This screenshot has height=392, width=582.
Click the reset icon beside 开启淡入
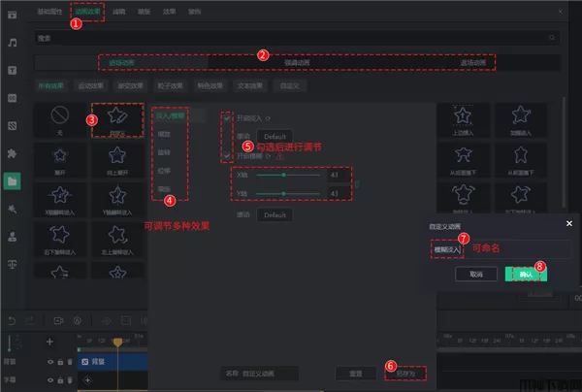click(x=268, y=118)
